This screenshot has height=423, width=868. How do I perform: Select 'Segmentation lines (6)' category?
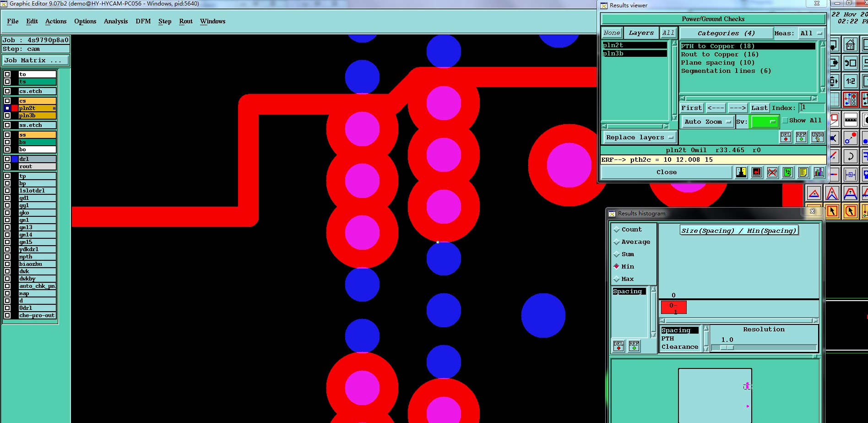click(x=726, y=71)
